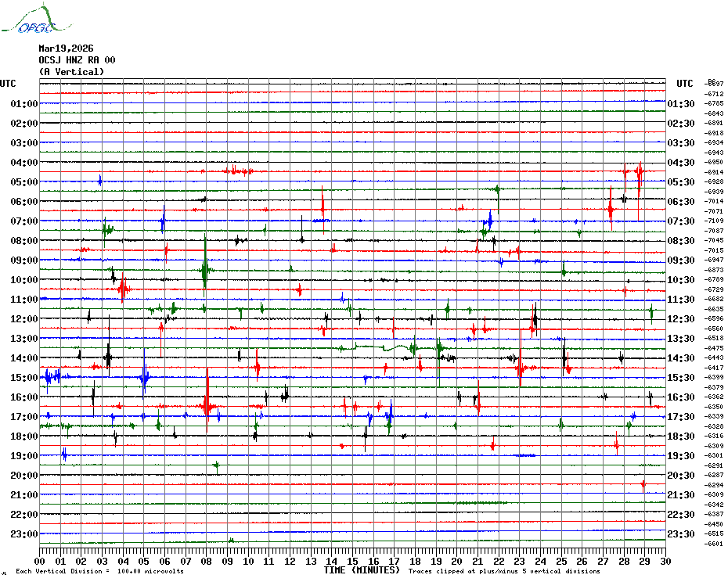Click the 18:30 half-hour label
728x582 pixels.
coord(681,436)
